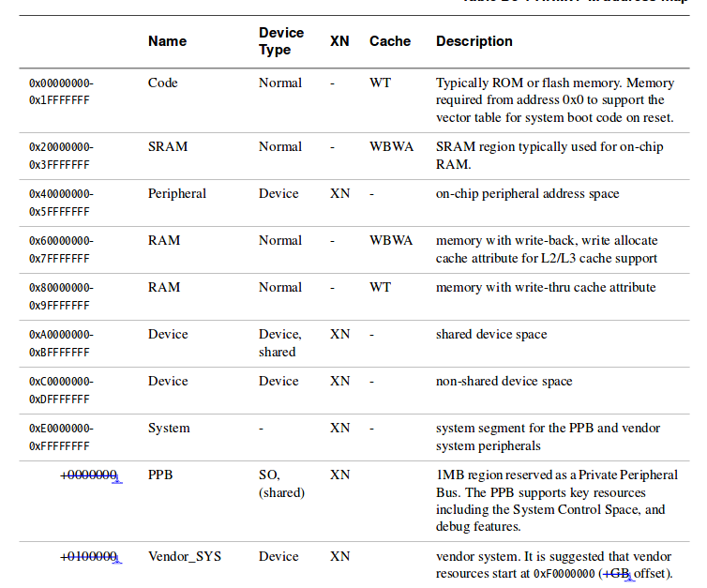Click 'on-chip peripheral address space' description

(527, 194)
